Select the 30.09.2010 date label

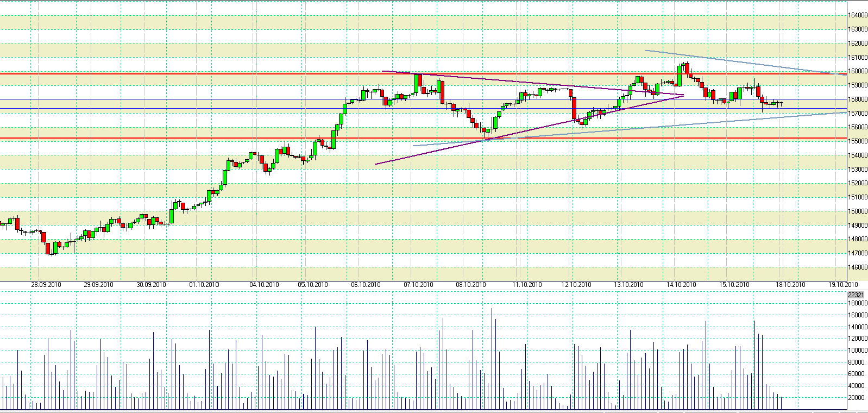coord(151,285)
